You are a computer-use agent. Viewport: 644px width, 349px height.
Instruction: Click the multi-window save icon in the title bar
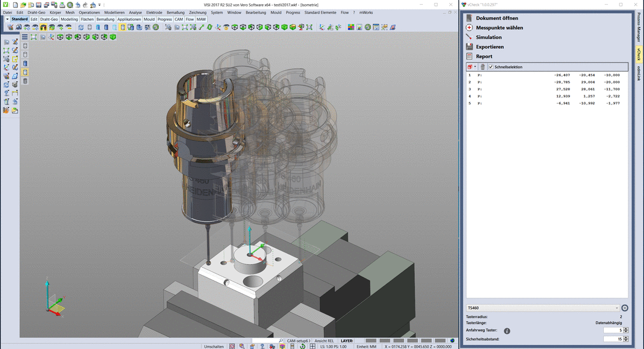pos(47,5)
